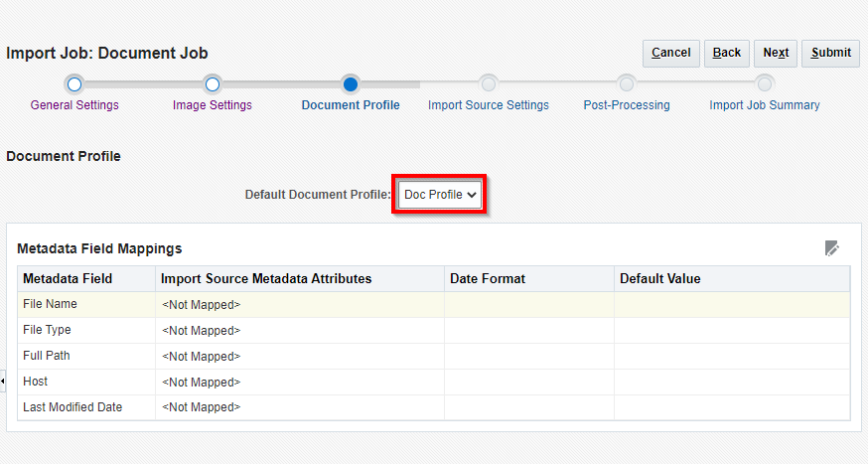
Task: Select the File Name metadata row
Action: pyautogui.click(x=50, y=304)
